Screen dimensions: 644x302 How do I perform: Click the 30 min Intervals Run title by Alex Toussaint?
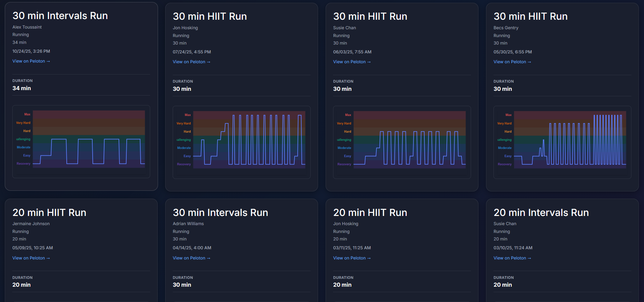pyautogui.click(x=60, y=16)
